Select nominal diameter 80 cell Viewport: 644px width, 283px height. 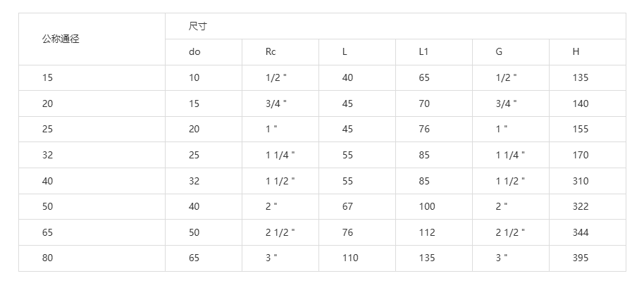[x=92, y=258]
